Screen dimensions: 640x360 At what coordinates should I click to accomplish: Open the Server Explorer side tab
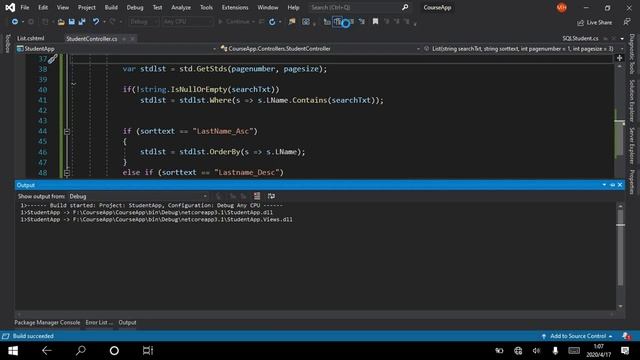631,145
